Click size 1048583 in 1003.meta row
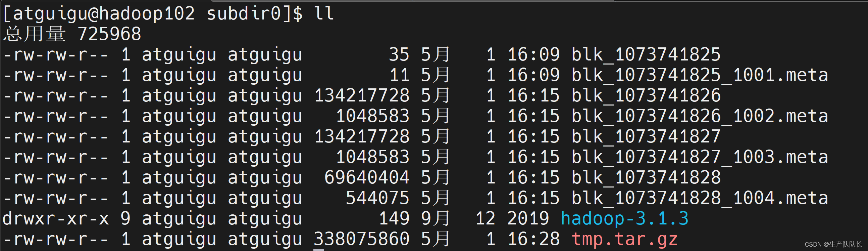Screen dimensions: 868x251 pyautogui.click(x=373, y=157)
